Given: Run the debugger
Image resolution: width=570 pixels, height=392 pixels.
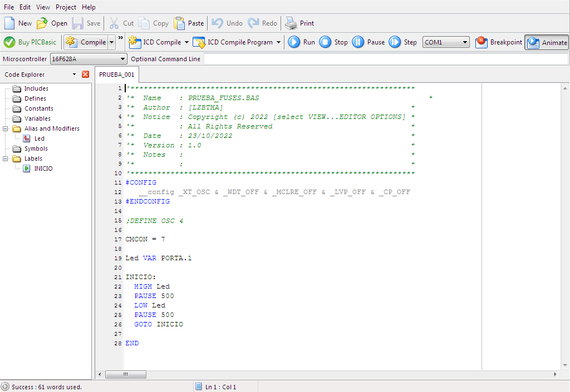Looking at the screenshot, I should point(301,42).
